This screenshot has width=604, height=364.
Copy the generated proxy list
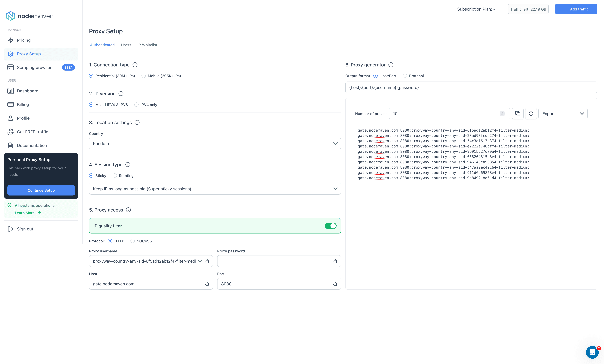click(518, 113)
